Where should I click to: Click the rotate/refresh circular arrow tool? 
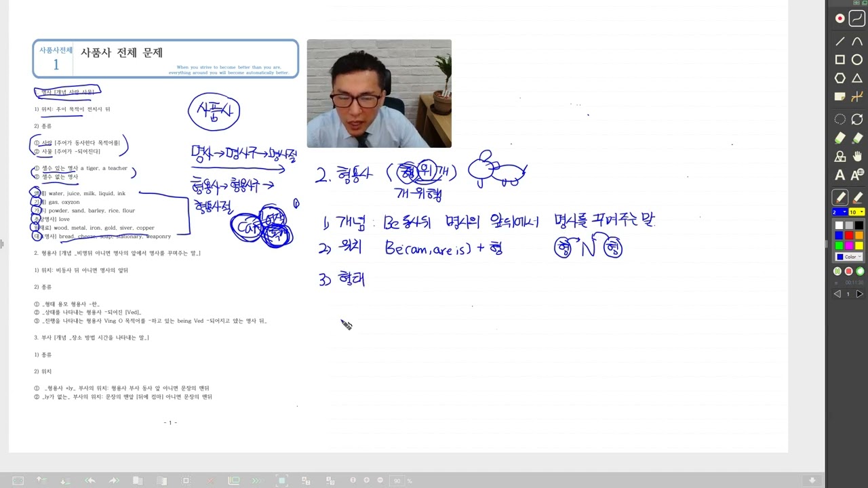(x=857, y=119)
